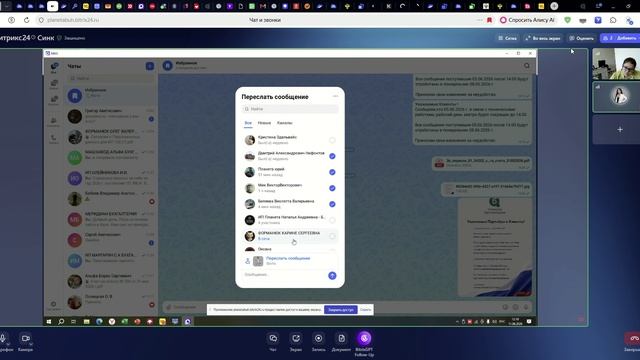
Task: Open the МЕРИДИАН chat in list
Action: (111, 219)
